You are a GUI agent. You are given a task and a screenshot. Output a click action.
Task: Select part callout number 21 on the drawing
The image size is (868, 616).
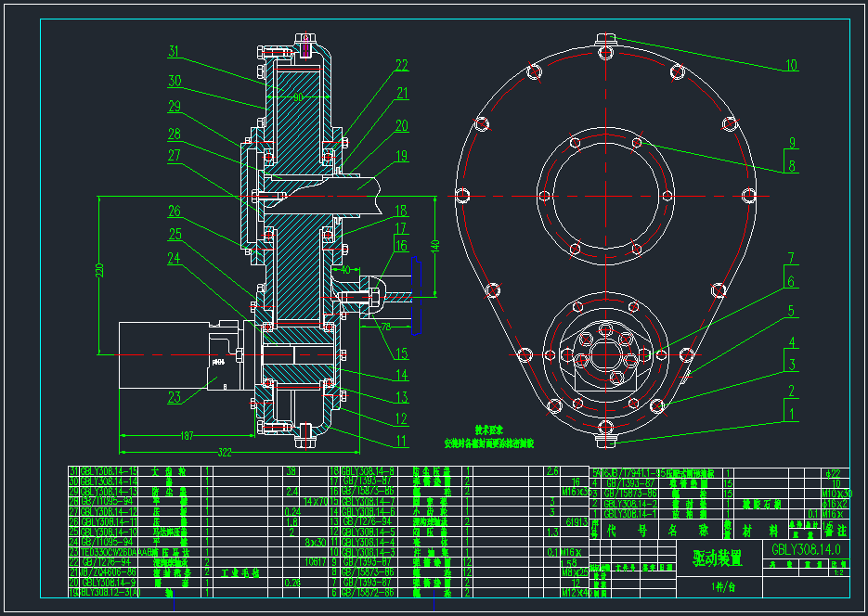(402, 93)
